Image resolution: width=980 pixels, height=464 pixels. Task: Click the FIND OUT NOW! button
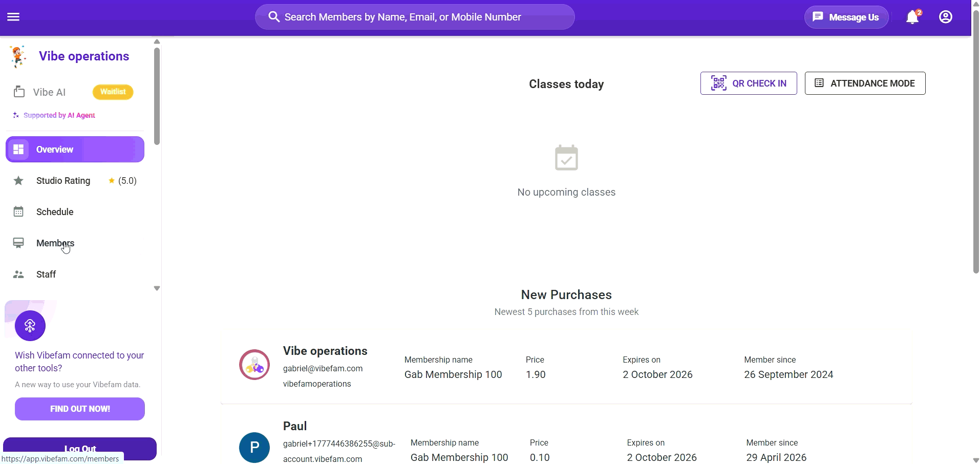click(x=80, y=409)
